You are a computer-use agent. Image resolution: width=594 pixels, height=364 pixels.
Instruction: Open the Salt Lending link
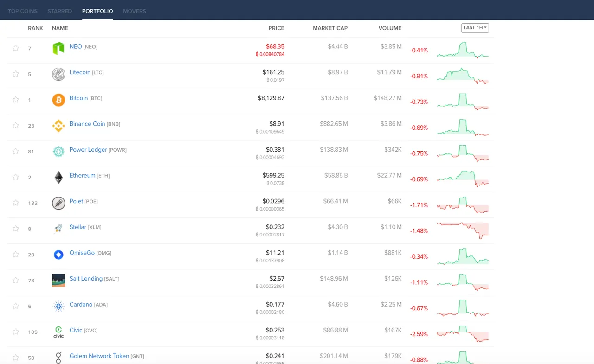click(86, 279)
